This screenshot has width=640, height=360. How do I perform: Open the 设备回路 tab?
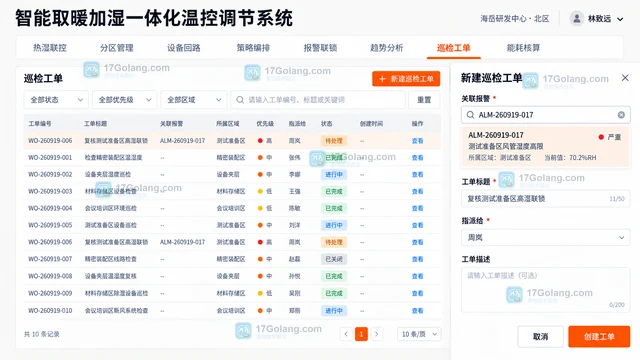coord(184,48)
